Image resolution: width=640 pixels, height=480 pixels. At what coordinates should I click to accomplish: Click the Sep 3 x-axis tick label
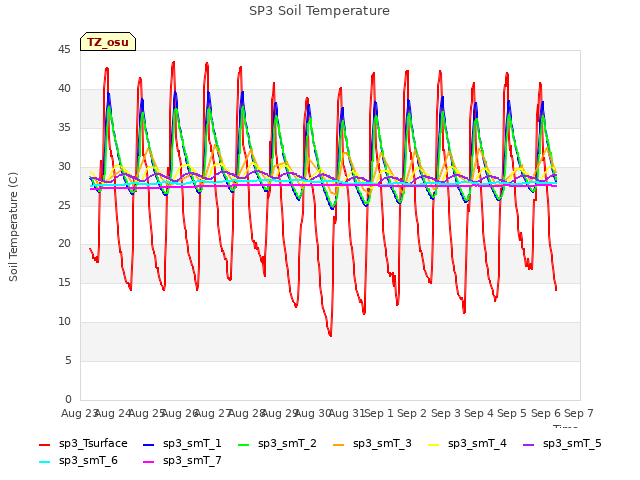pos(445,413)
